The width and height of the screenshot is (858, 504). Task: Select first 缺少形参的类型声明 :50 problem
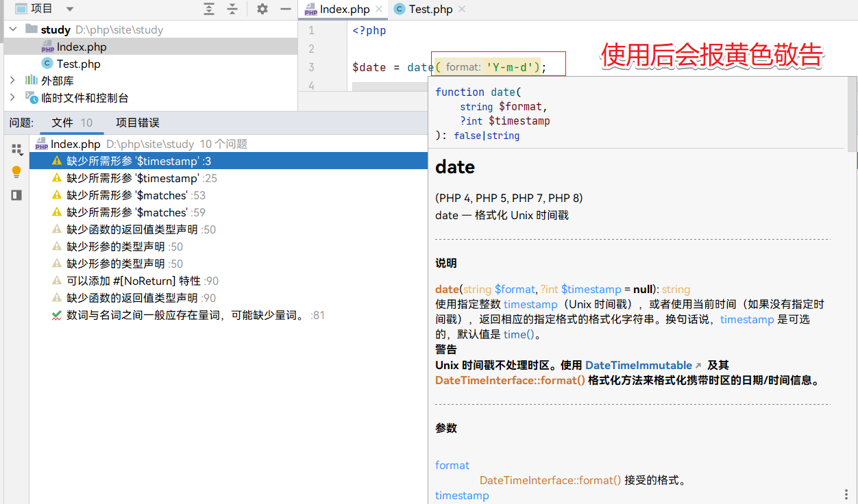point(125,247)
